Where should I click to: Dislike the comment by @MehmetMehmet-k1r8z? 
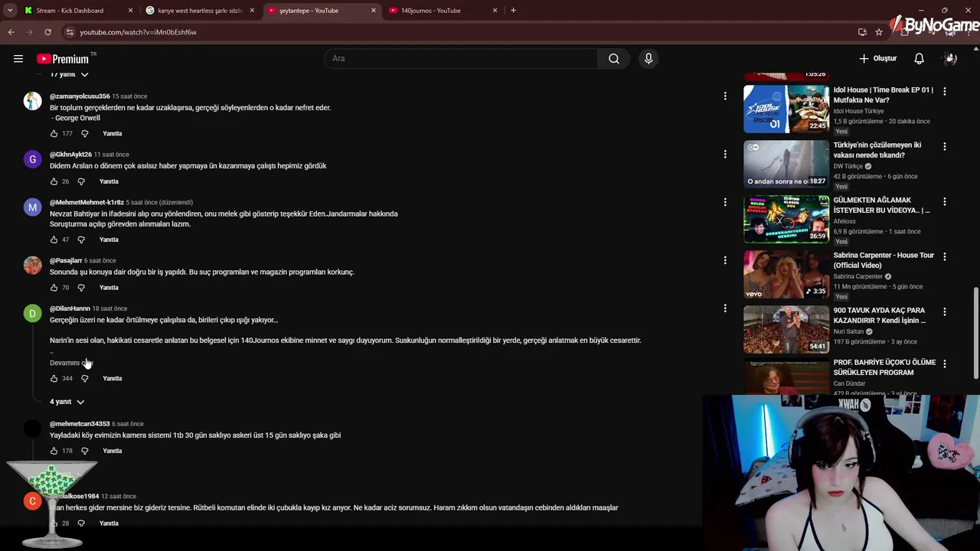[x=81, y=240]
